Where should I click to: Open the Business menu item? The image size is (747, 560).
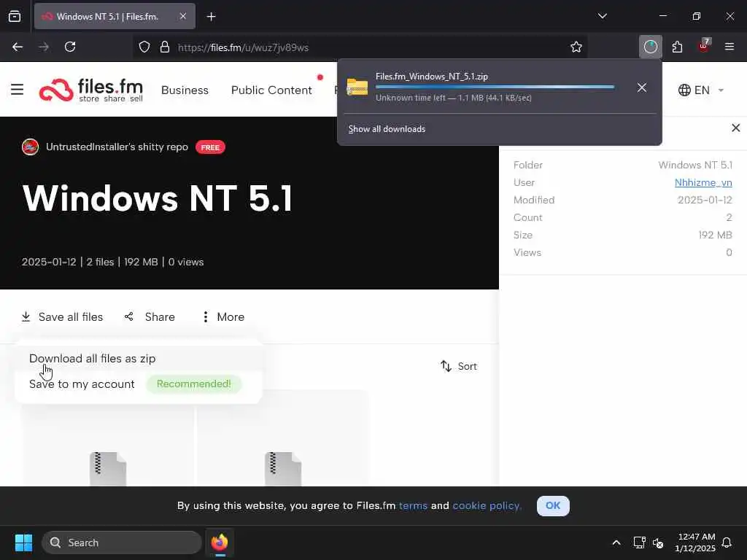coord(185,90)
